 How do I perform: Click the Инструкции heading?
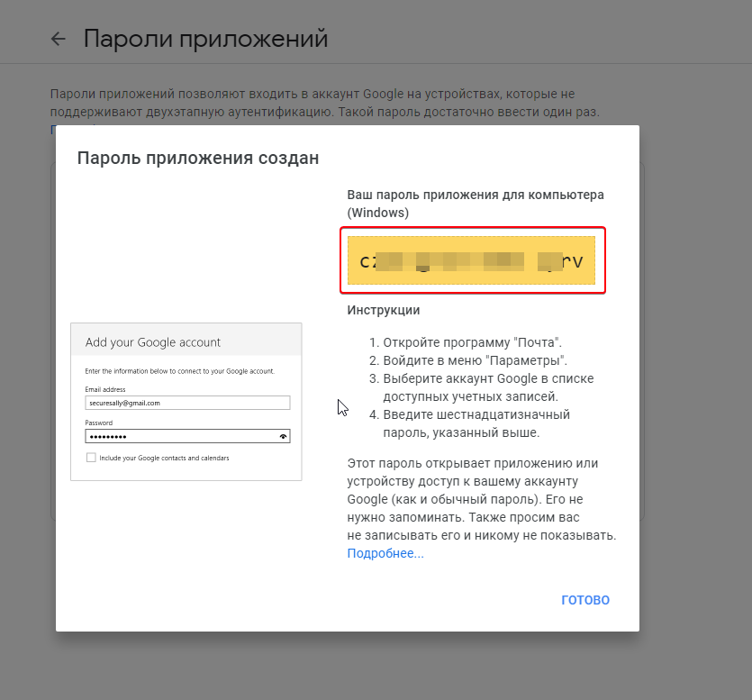pos(383,310)
